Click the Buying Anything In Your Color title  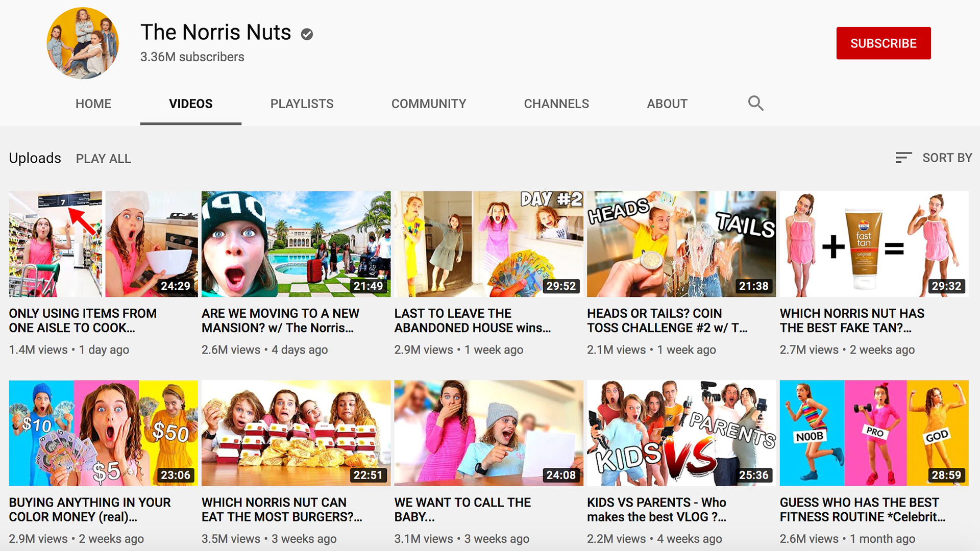coord(90,509)
